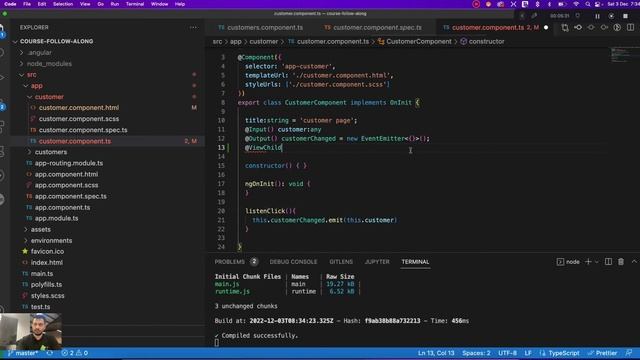Open the GITLENS panel tab
This screenshot has height=360, width=640.
coord(341,262)
